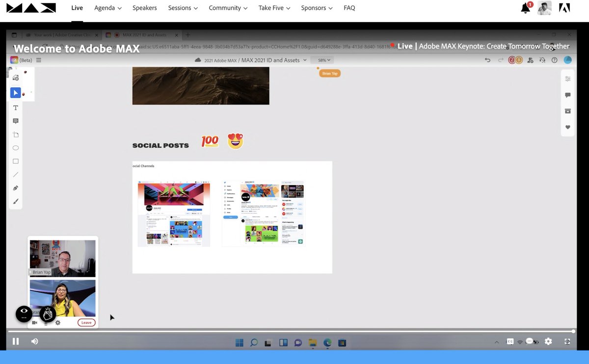Open the invite people icon
The image size is (589, 364).
[531, 60]
